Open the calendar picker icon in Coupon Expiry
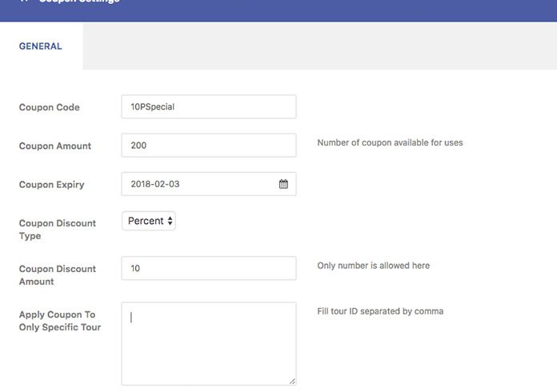Screen dimensions: 557x392 [x=283, y=184]
